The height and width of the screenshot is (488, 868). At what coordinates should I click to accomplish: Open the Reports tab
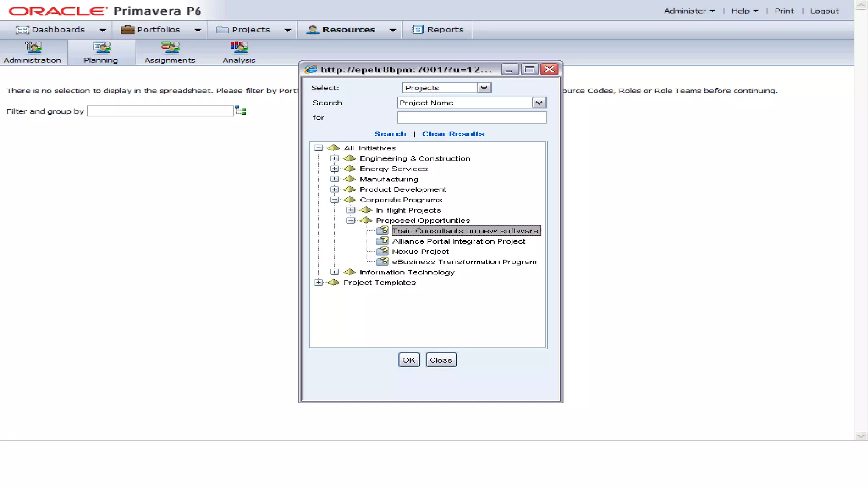pos(437,30)
